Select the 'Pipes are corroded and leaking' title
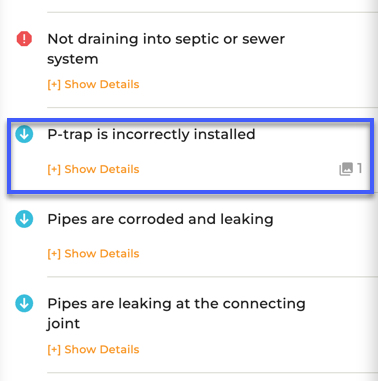 (160, 219)
